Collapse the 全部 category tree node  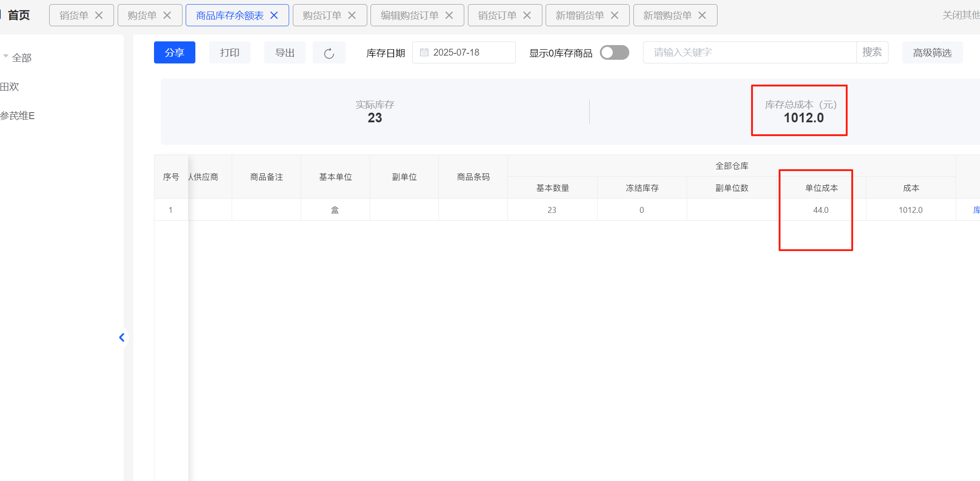[6, 56]
